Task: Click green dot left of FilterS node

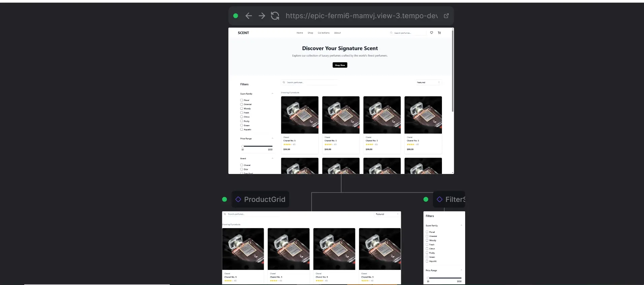Action: (x=426, y=199)
